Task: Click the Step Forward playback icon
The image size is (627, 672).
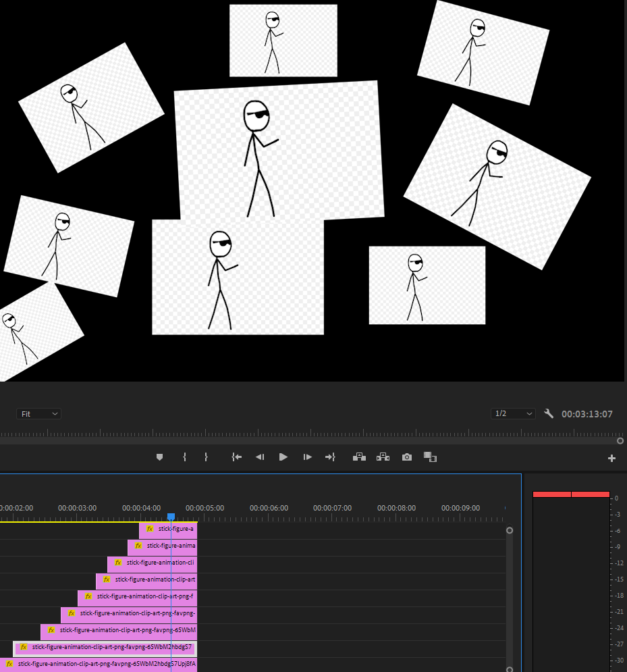Action: (x=307, y=457)
